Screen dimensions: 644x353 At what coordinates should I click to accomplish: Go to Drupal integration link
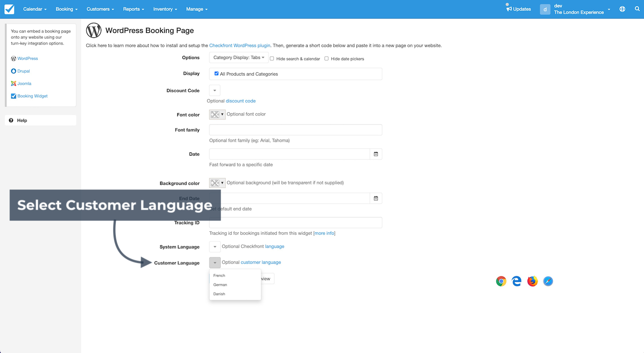tap(24, 71)
